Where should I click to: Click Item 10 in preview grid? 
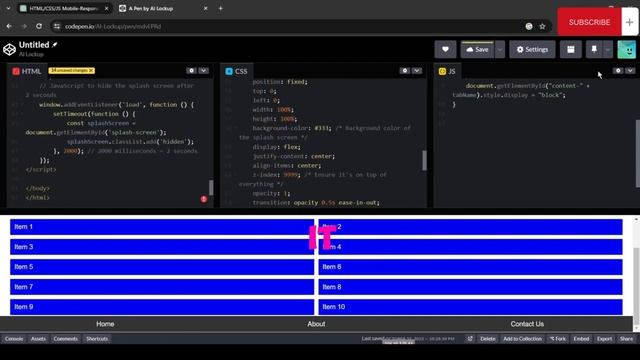(x=470, y=307)
